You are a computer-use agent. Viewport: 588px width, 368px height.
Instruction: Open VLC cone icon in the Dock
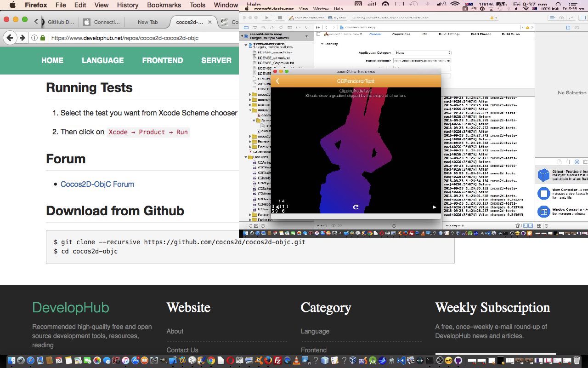coord(297,361)
